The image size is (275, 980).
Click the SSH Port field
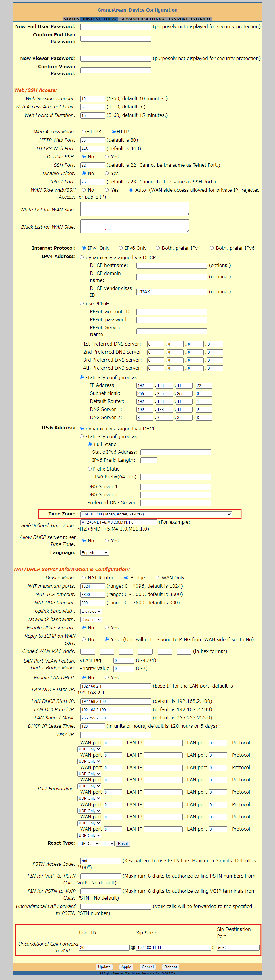pos(92,166)
